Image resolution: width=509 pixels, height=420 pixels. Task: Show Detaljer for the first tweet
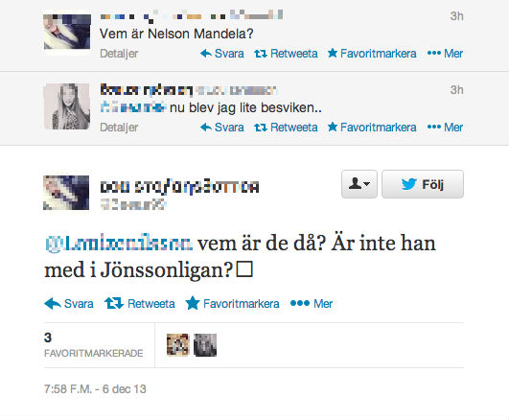(x=119, y=54)
